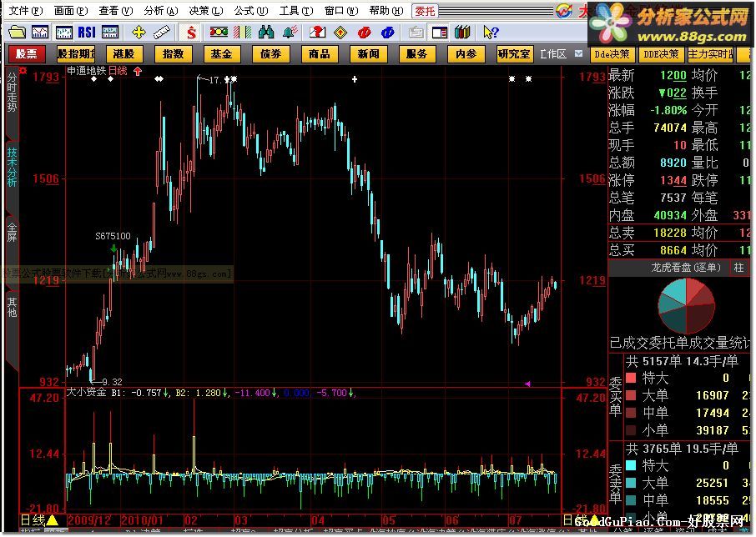Viewport: 756px width, 537px height.
Task: Click the 委托 button in menu bar
Action: 425,11
